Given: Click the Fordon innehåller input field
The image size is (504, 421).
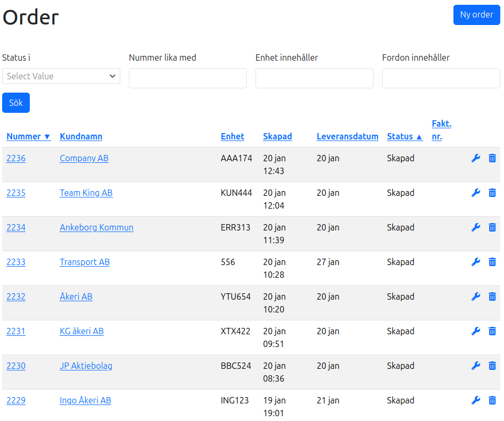Looking at the screenshot, I should [x=441, y=78].
